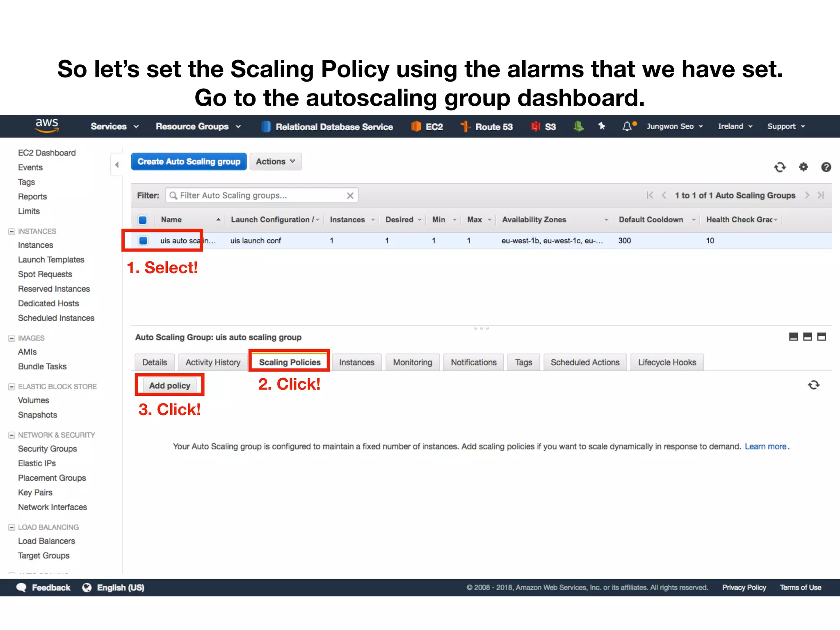
Task: Toggle the select-all checkbox in header
Action: 143,220
